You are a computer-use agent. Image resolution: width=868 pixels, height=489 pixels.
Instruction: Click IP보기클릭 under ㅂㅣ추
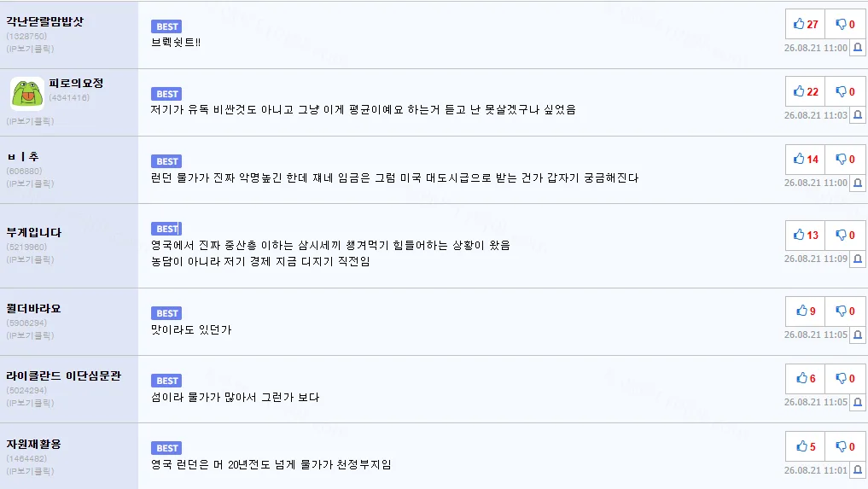tap(31, 183)
